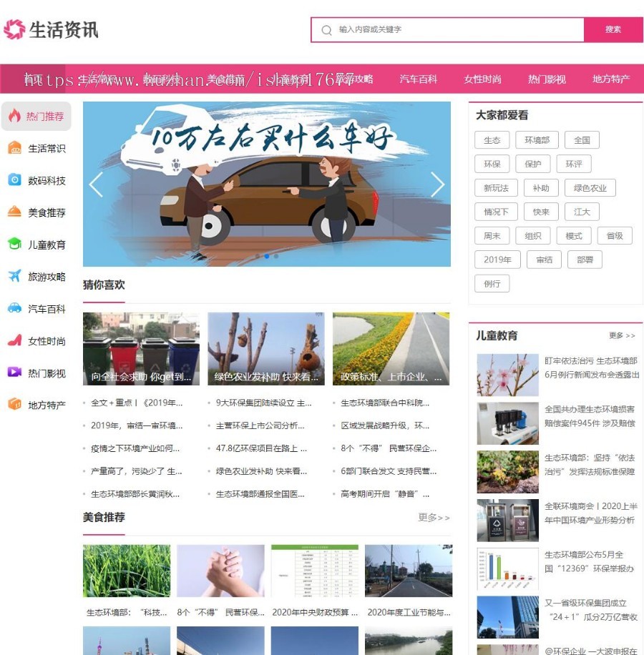This screenshot has height=655, width=644.
Task: Open the pink blossom thumbnail in 儿童教育
Action: [508, 375]
